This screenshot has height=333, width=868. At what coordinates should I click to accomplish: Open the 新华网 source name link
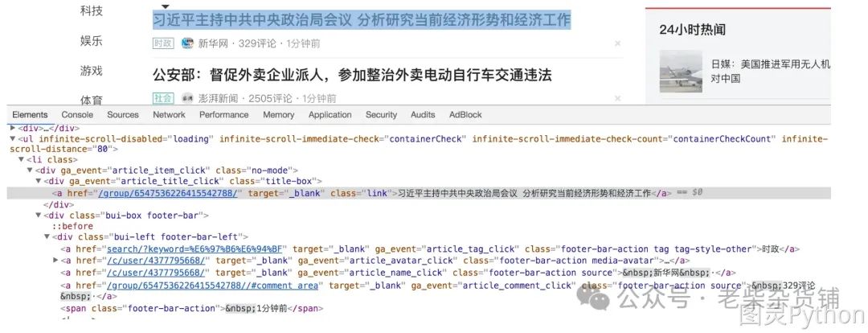(213, 43)
